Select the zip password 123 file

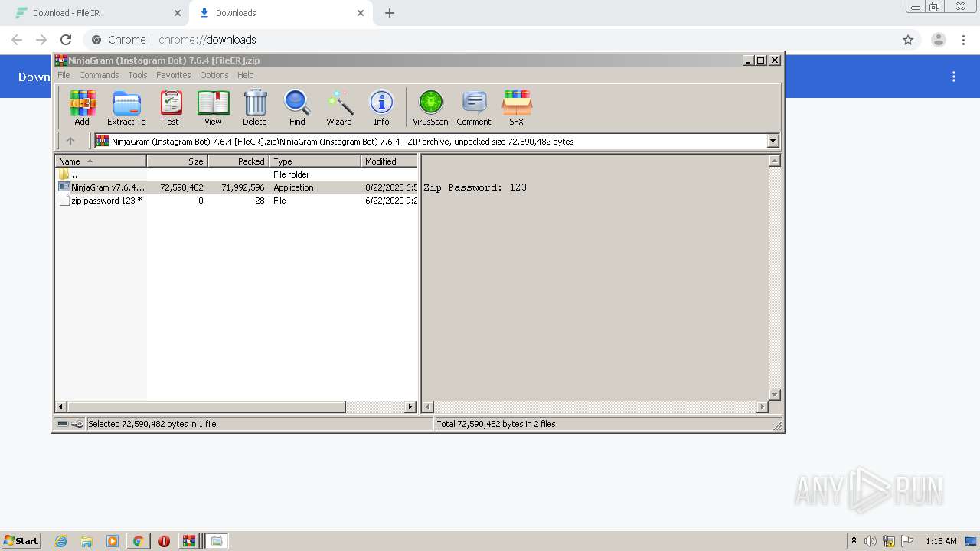tap(237, 201)
